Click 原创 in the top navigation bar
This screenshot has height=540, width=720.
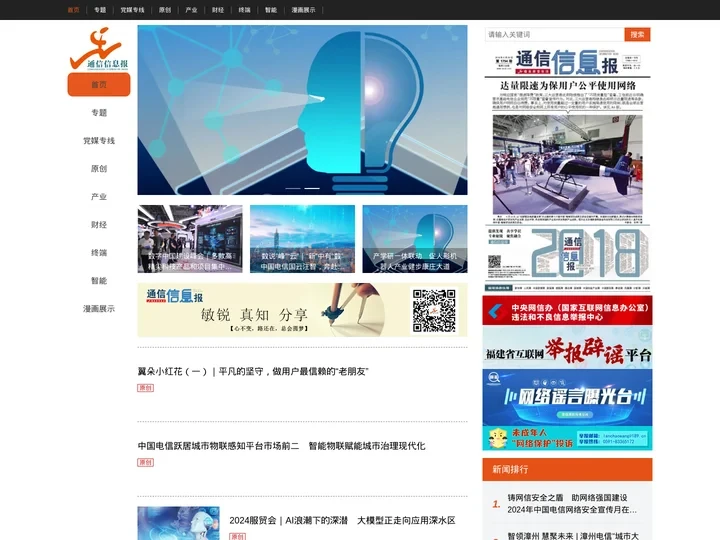165,10
